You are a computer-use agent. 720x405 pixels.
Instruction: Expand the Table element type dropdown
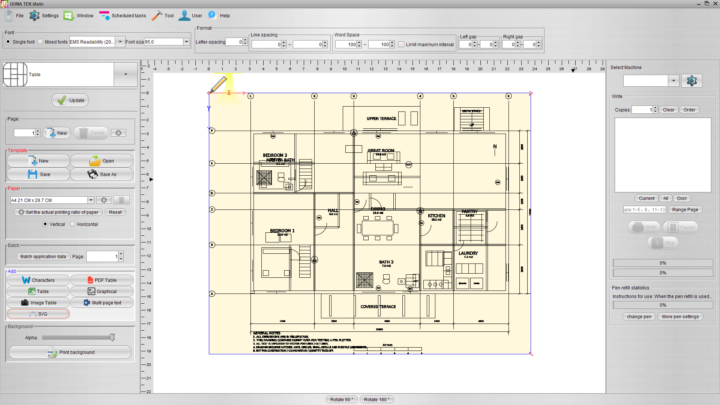click(125, 74)
